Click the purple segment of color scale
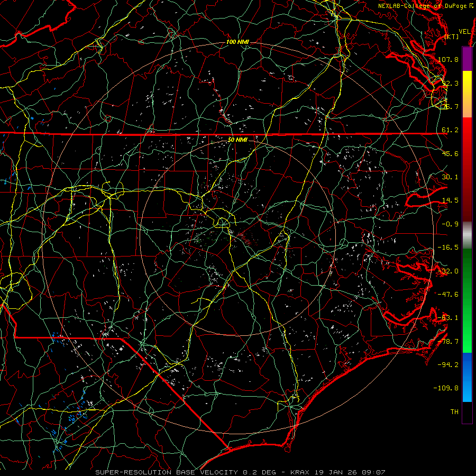Viewport: 476px width, 476px height. [x=467, y=59]
